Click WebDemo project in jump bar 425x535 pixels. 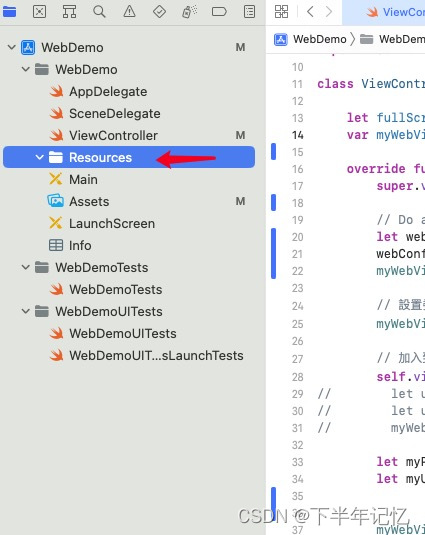click(x=310, y=39)
